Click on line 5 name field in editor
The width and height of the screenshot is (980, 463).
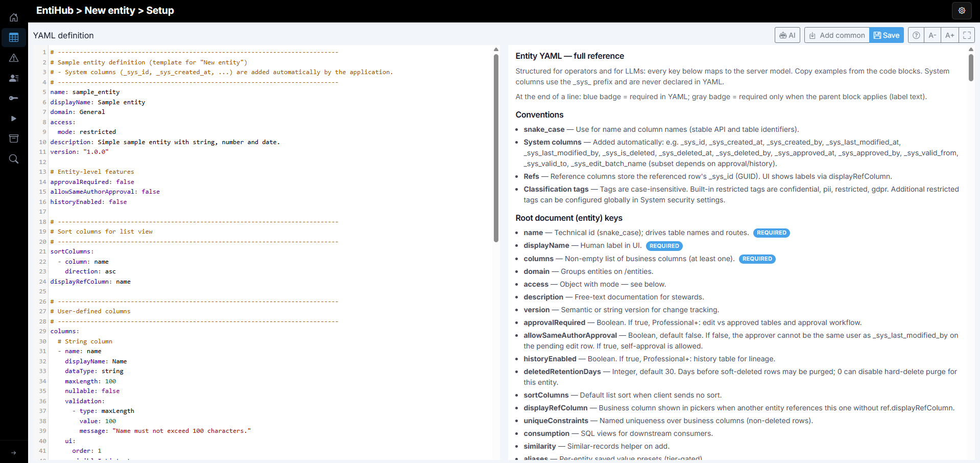(x=85, y=92)
